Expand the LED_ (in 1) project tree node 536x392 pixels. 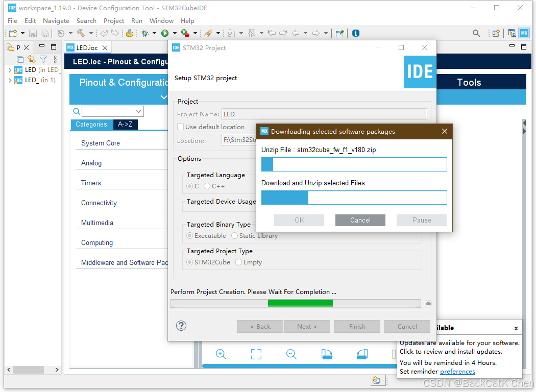tap(10, 80)
